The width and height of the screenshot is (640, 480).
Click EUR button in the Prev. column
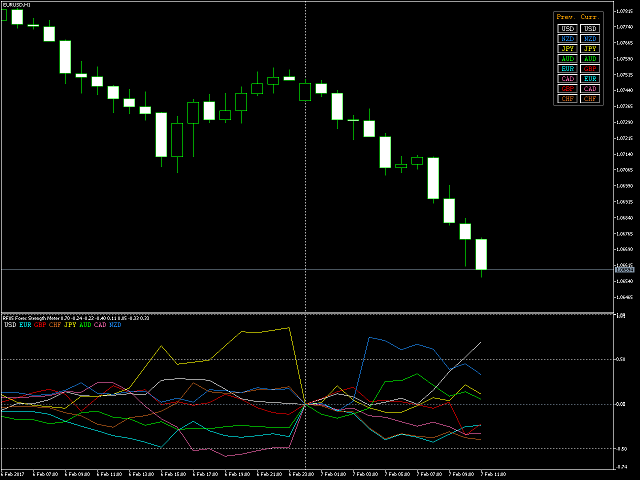(x=568, y=68)
